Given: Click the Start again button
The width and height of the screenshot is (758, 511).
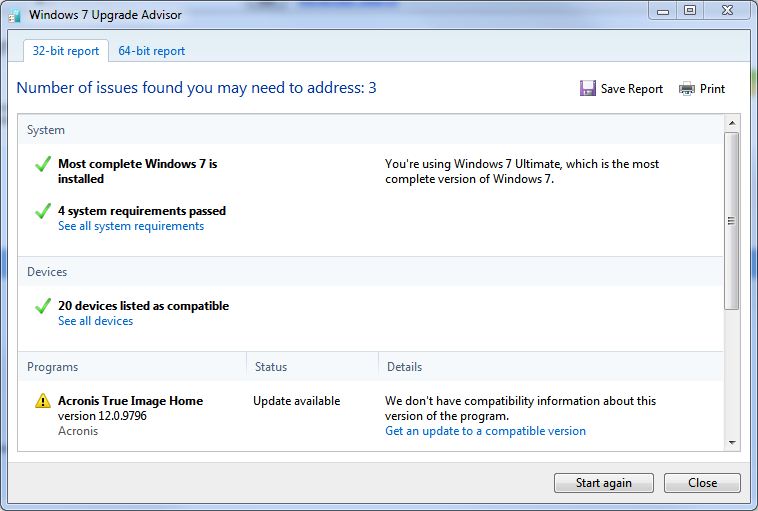Looking at the screenshot, I should (603, 483).
